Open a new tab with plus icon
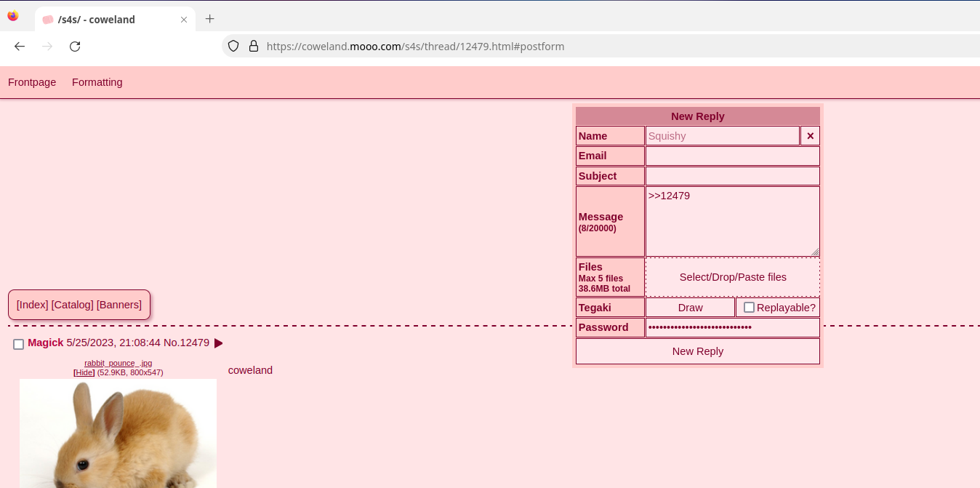Image resolution: width=980 pixels, height=488 pixels. (x=210, y=19)
